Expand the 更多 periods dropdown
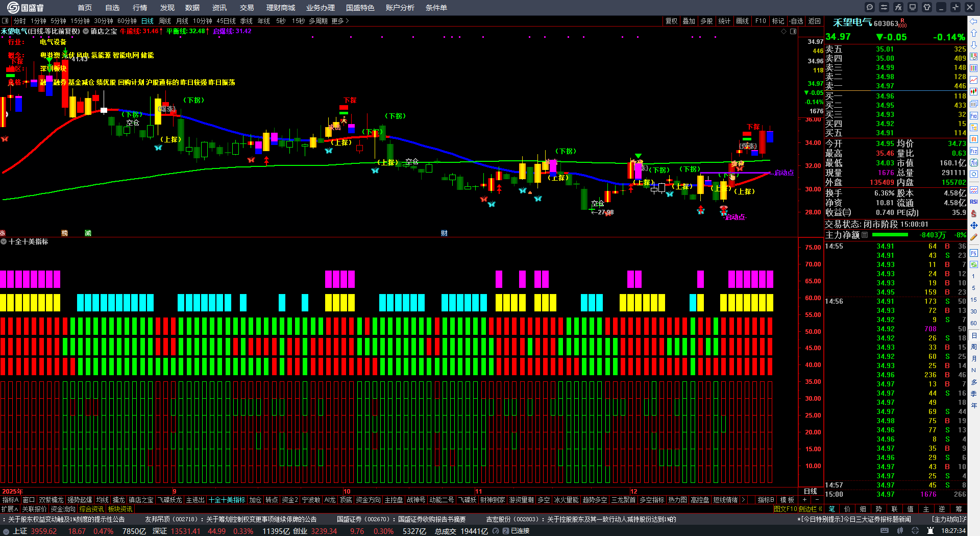Image resolution: width=980 pixels, height=536 pixels. (x=340, y=21)
